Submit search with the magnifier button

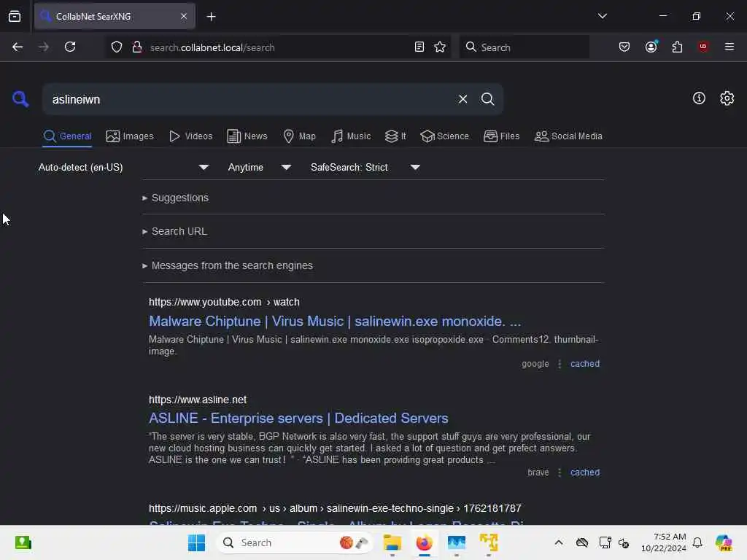tap(487, 99)
